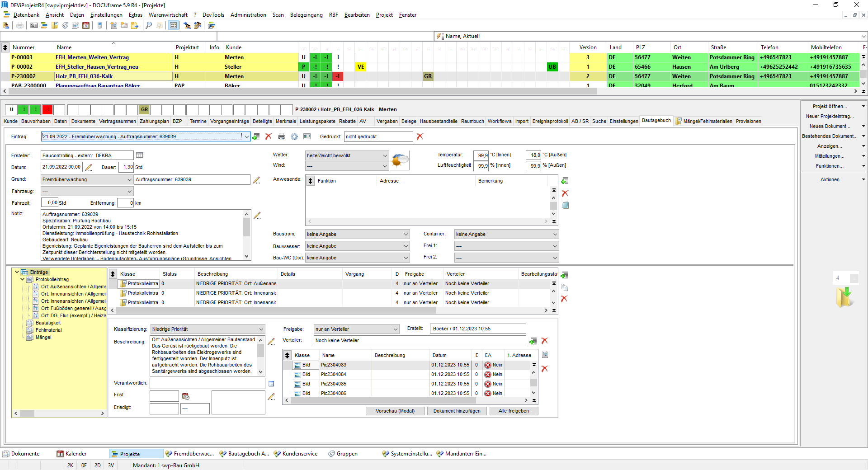
Task: Open the Grund Fremdüberwachung dropdown
Action: 129,179
